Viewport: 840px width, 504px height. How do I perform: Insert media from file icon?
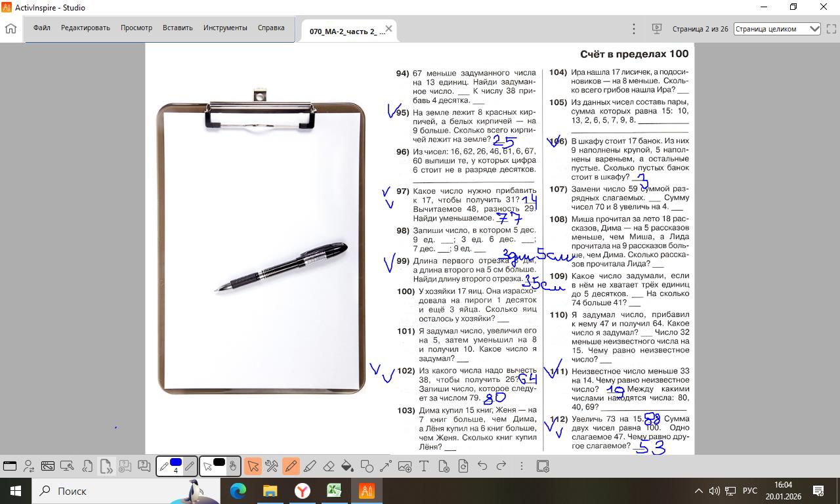click(x=405, y=466)
